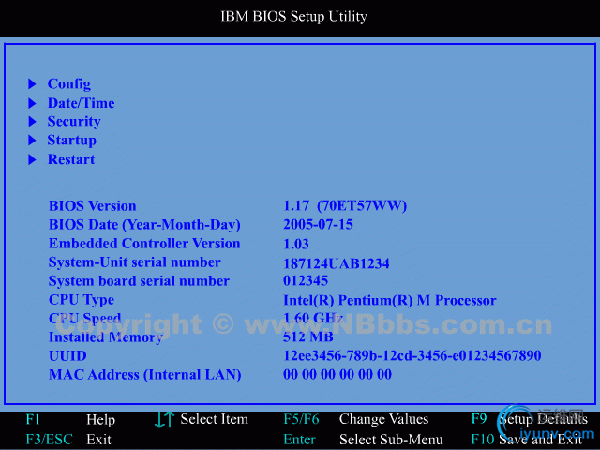
Task: Select the 512 MB value
Action: pos(308,337)
